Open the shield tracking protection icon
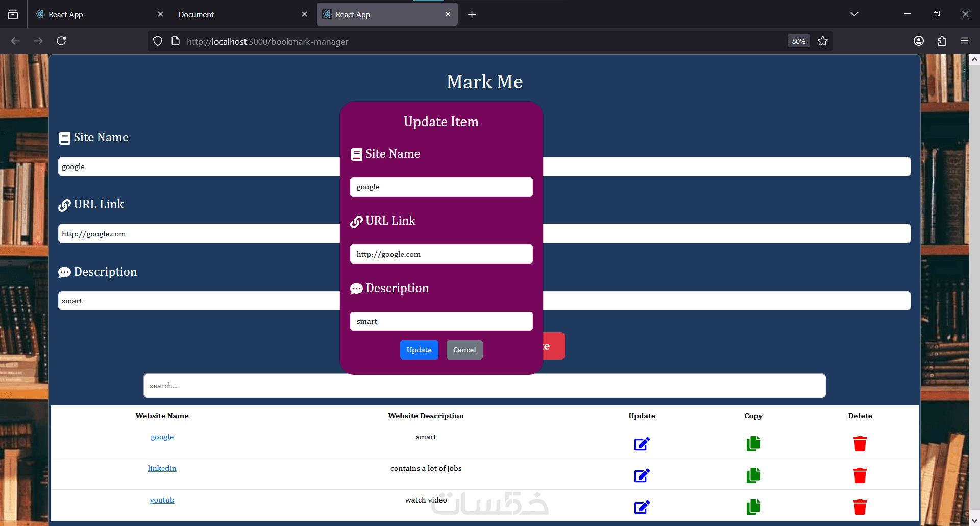The width and height of the screenshot is (980, 526). (x=158, y=41)
